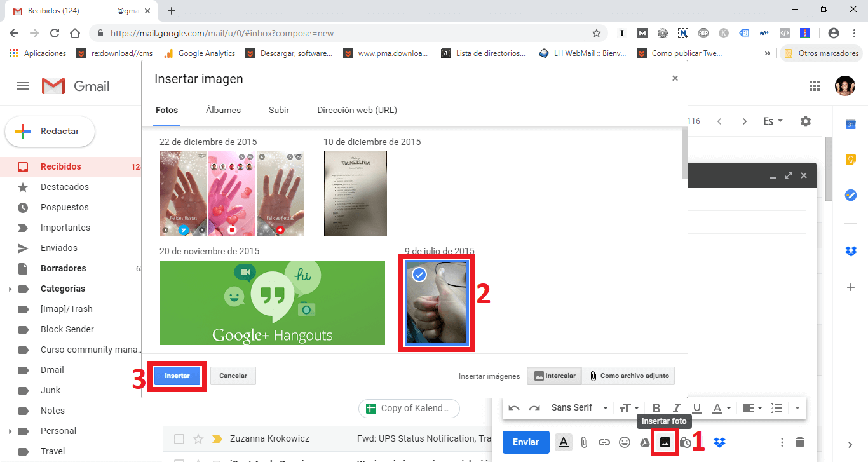
Task: Expand Categorías in sidebar
Action: 10,289
